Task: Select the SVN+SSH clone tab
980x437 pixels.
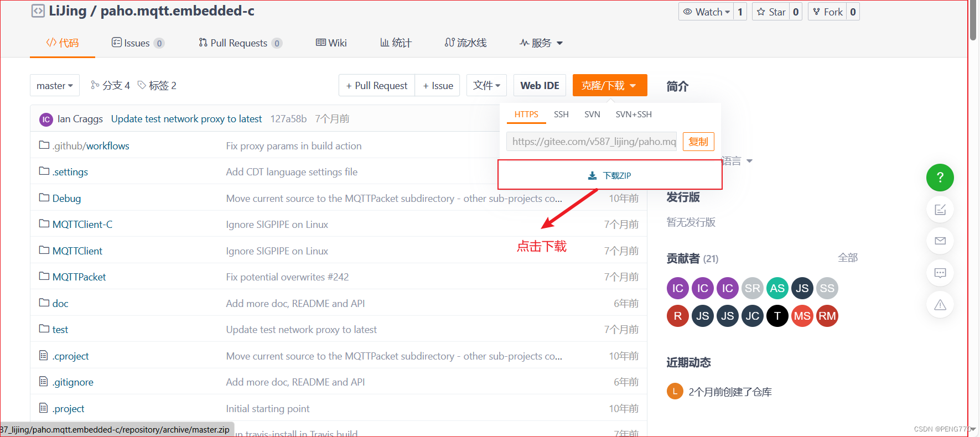Action: point(634,114)
